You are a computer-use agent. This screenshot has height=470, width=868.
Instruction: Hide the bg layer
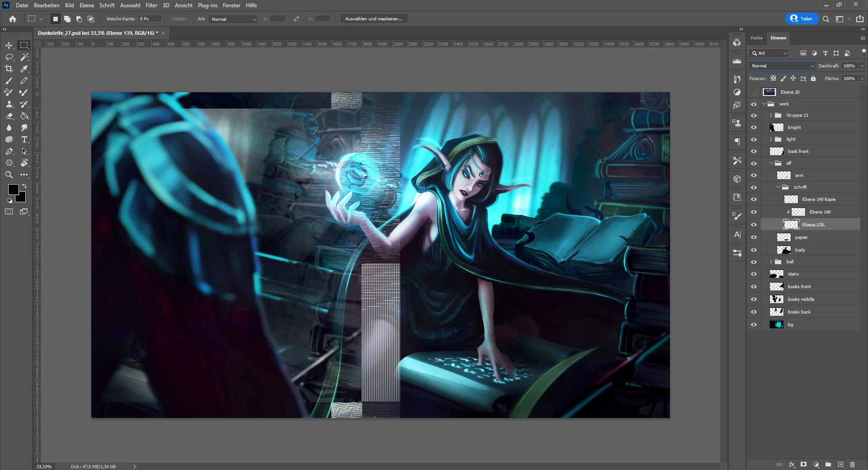tap(754, 325)
